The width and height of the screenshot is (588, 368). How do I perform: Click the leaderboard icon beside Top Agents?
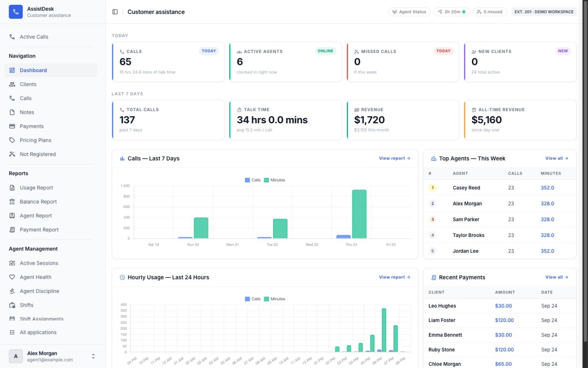[x=434, y=159]
